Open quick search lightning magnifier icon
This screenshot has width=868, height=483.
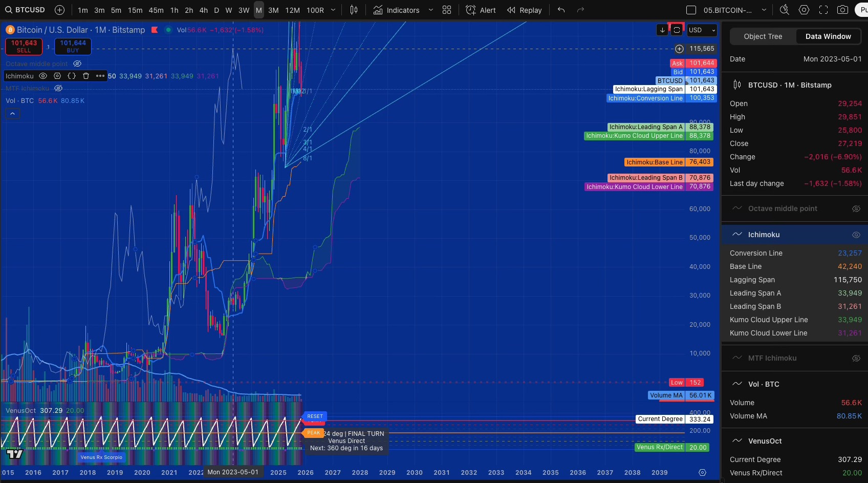point(784,10)
